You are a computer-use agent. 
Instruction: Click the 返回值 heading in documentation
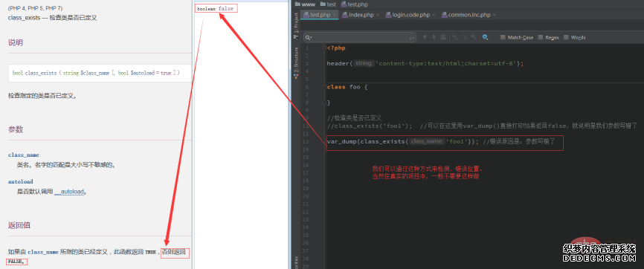tap(19, 225)
